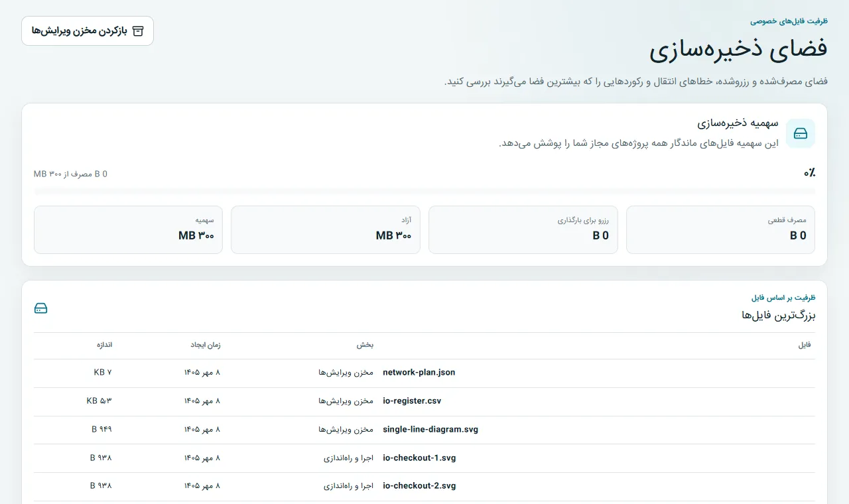This screenshot has height=504, width=849.
Task: Click the بخش column header
Action: click(x=365, y=345)
